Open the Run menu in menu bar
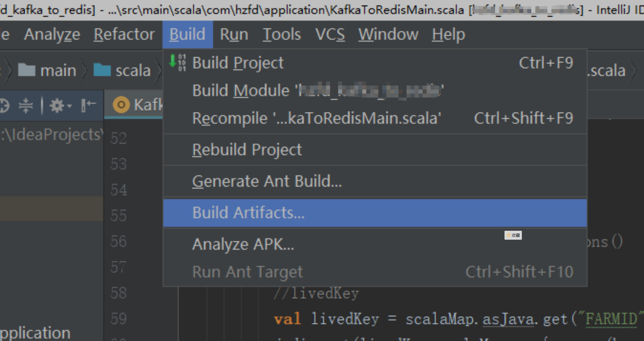Screen dimensions: 644x341 [234, 35]
